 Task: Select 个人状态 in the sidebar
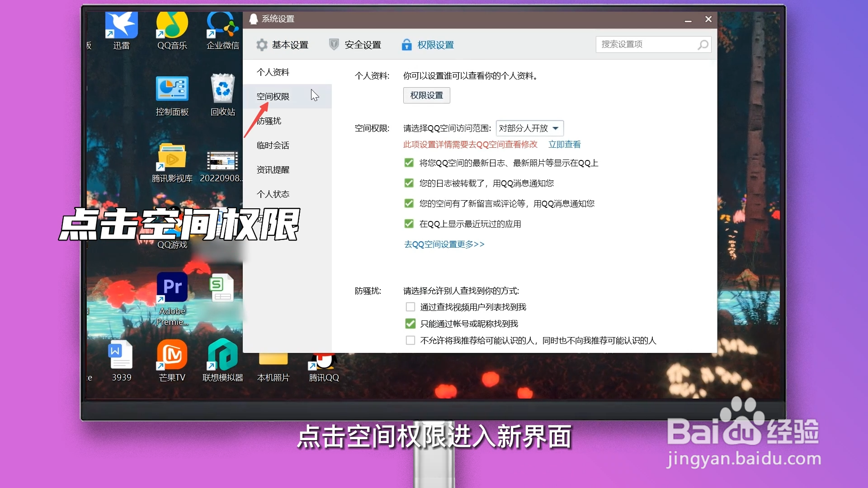287,194
